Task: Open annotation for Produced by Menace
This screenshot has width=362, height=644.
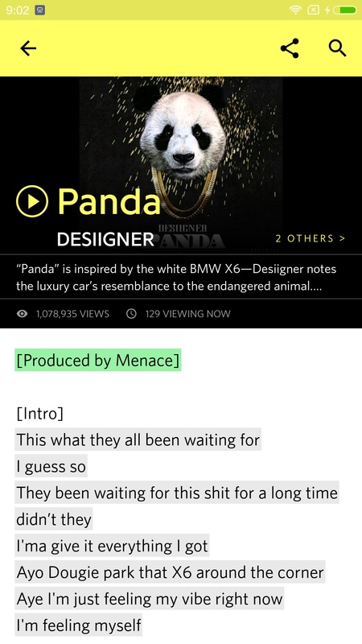Action: click(x=97, y=360)
